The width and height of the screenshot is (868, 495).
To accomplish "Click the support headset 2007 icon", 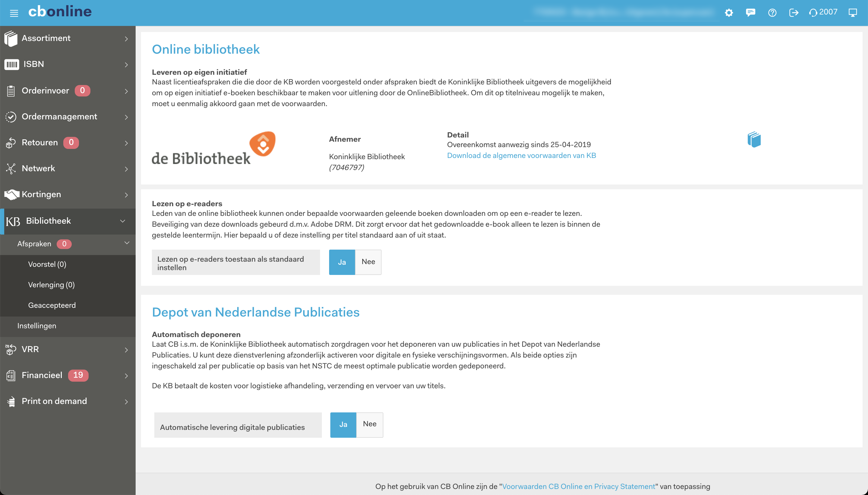I will (x=823, y=13).
